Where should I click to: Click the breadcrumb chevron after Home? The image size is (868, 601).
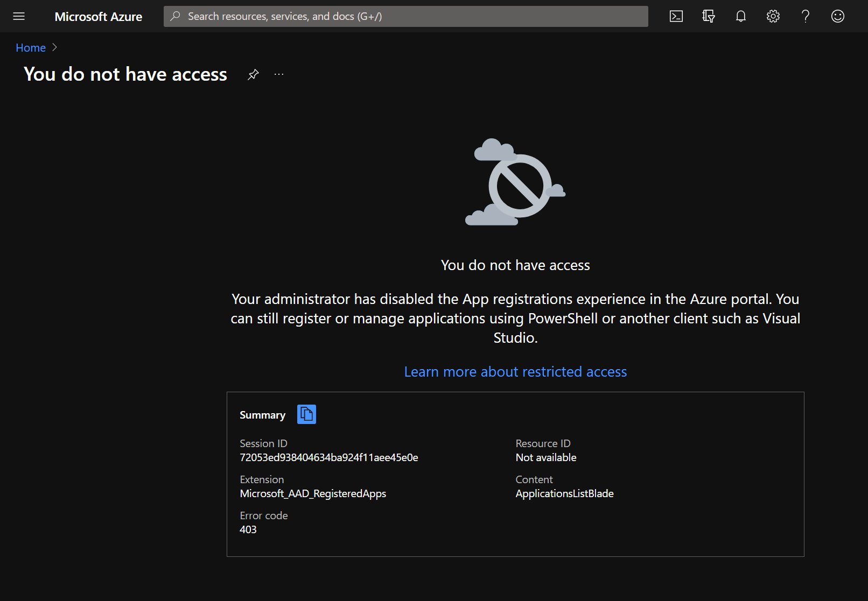point(54,48)
